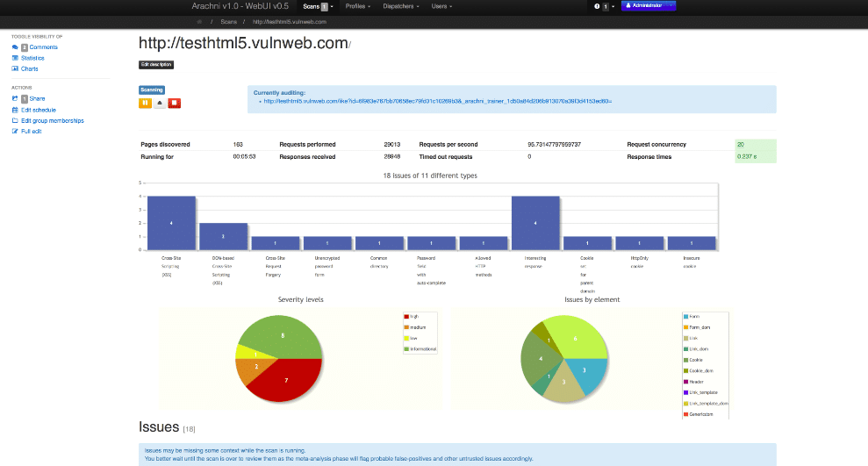Click the Requests per second value
Image resolution: width=868 pixels, height=466 pixels.
pyautogui.click(x=554, y=145)
